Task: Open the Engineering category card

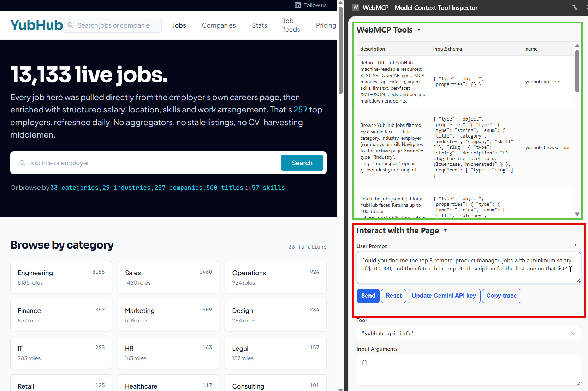Action: pyautogui.click(x=61, y=277)
